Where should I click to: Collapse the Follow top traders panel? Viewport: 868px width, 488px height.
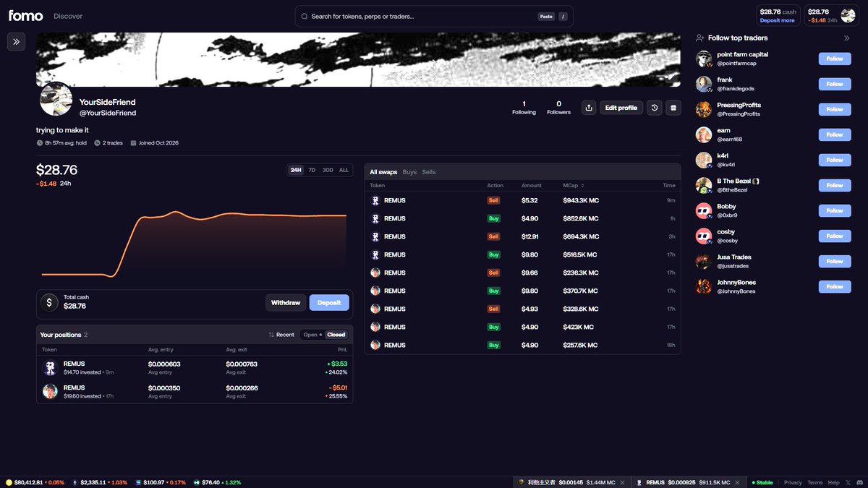(x=847, y=38)
